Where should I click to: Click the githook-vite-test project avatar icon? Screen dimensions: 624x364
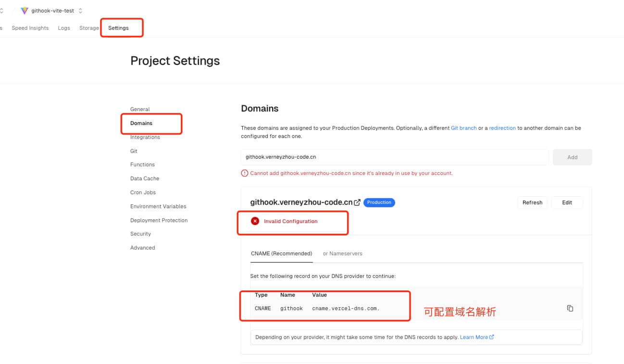pyautogui.click(x=25, y=11)
